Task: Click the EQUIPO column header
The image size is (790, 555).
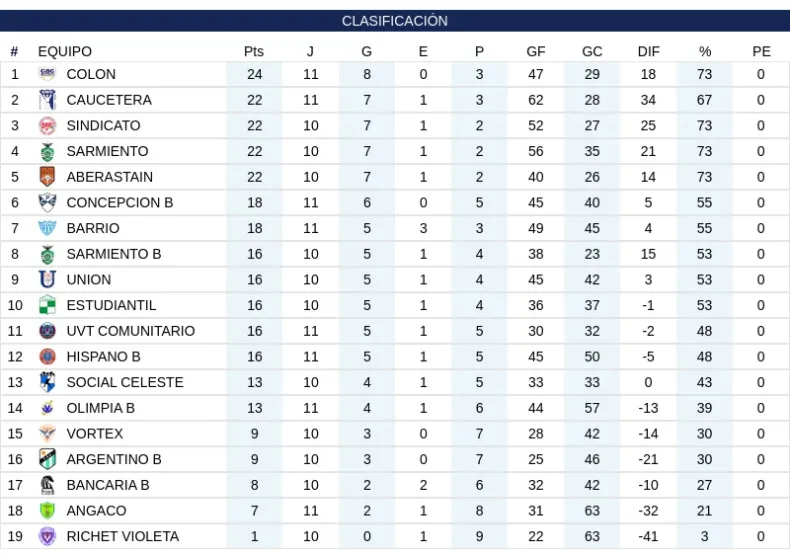Action: [65, 51]
